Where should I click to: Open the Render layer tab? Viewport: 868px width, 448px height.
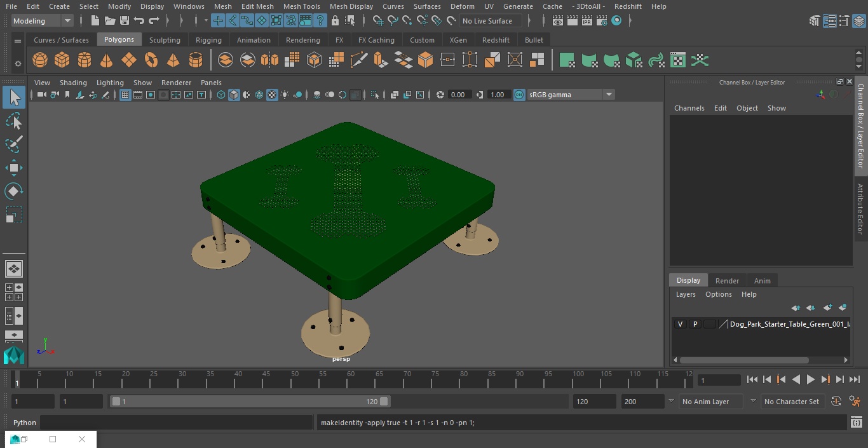pyautogui.click(x=727, y=281)
